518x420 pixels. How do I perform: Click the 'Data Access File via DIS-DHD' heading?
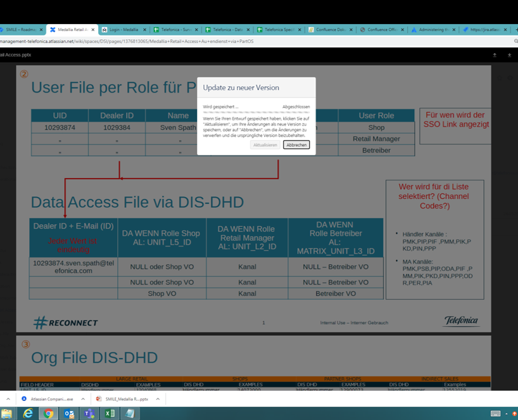click(x=137, y=202)
